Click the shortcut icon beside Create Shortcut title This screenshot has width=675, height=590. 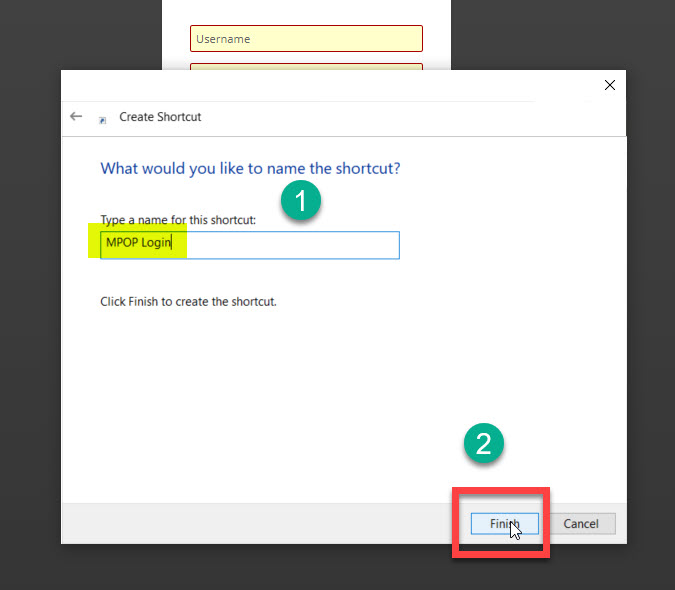click(102, 120)
